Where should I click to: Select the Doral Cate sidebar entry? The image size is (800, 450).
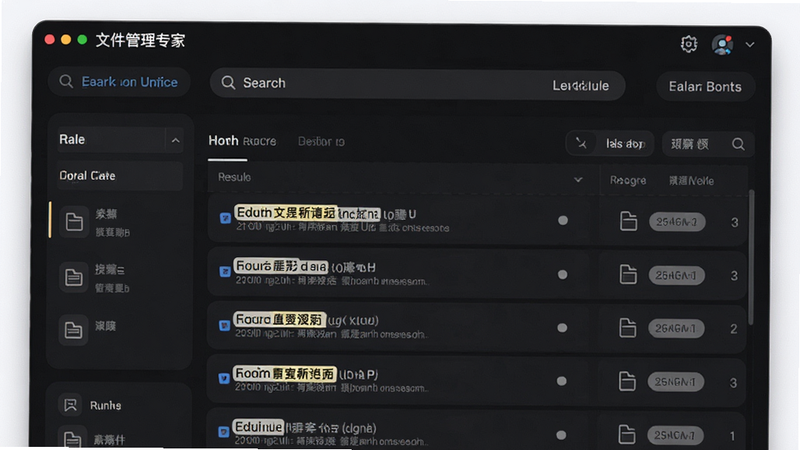pos(120,176)
